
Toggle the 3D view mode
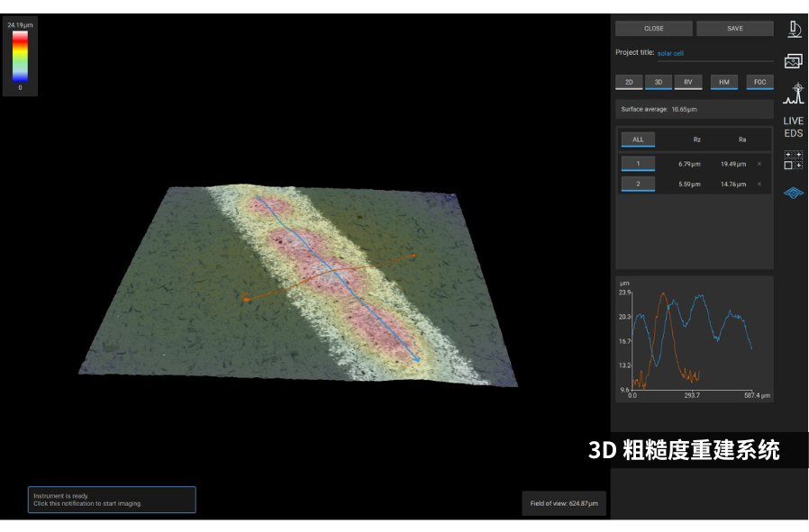click(x=659, y=82)
